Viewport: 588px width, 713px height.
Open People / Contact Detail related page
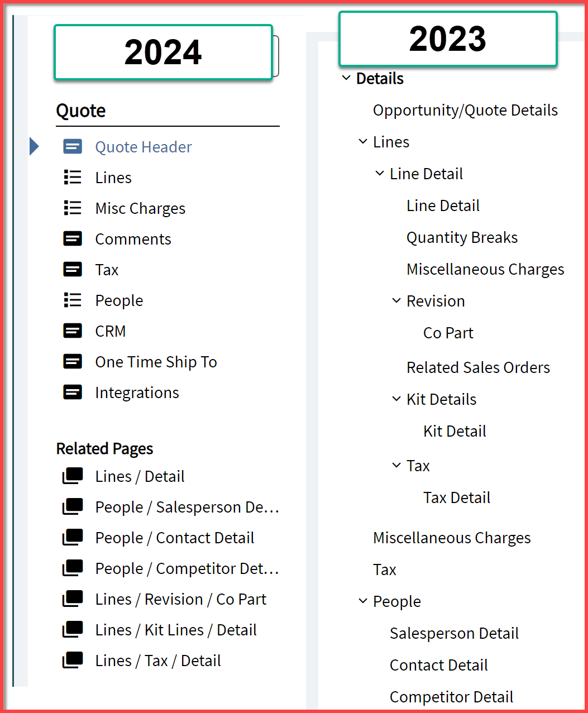pyautogui.click(x=175, y=538)
